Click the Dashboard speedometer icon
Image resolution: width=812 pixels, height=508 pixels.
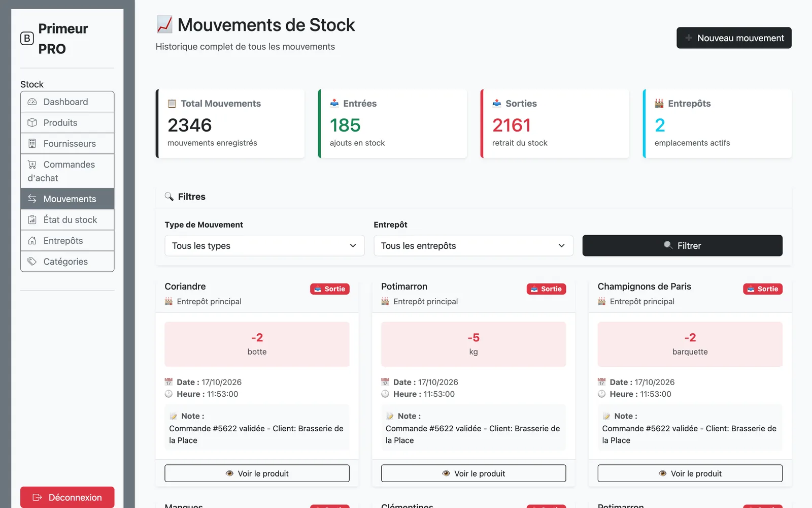point(32,102)
